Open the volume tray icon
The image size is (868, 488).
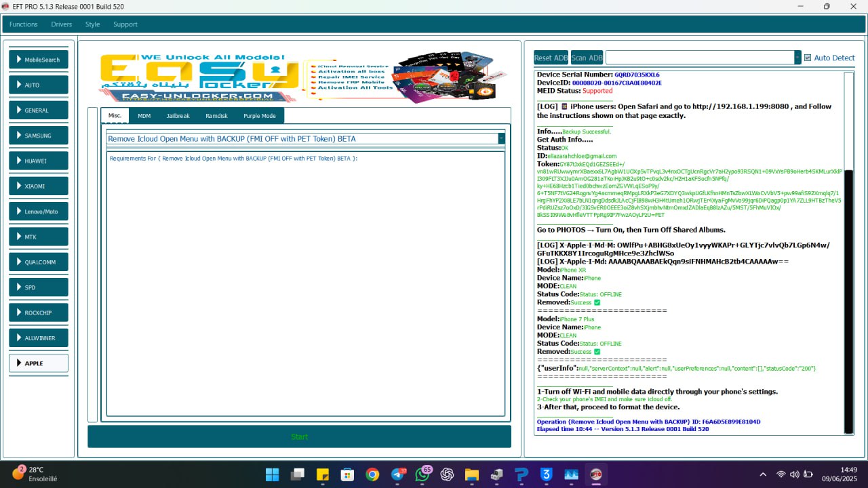(x=795, y=474)
